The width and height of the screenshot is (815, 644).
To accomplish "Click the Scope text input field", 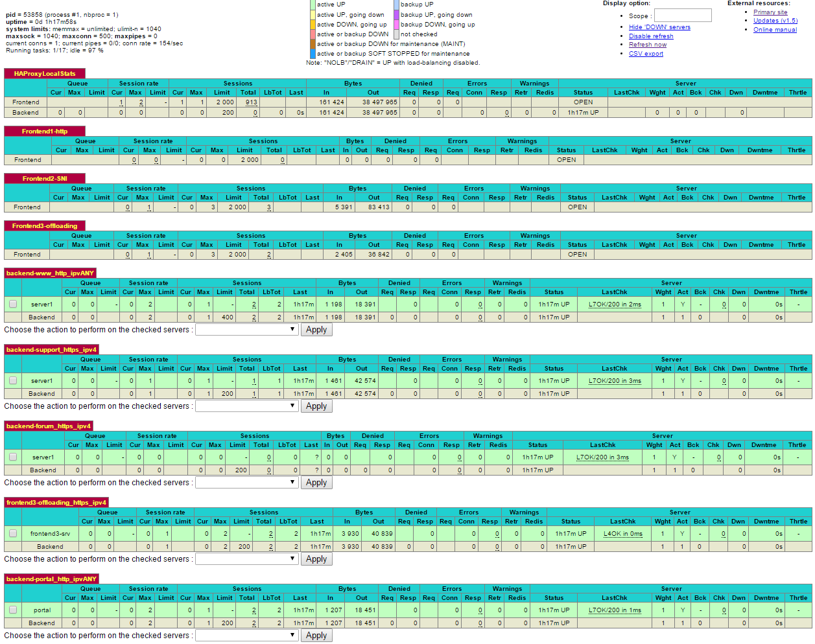I will [x=682, y=16].
